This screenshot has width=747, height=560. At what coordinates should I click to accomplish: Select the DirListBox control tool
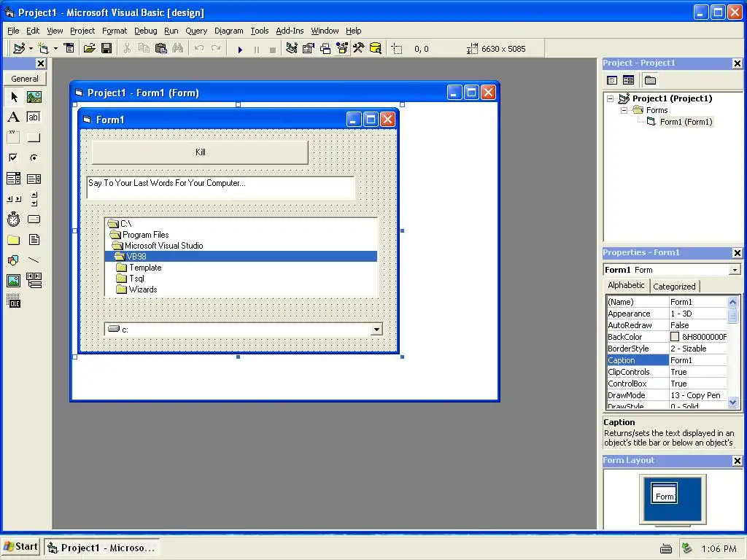coord(14,239)
